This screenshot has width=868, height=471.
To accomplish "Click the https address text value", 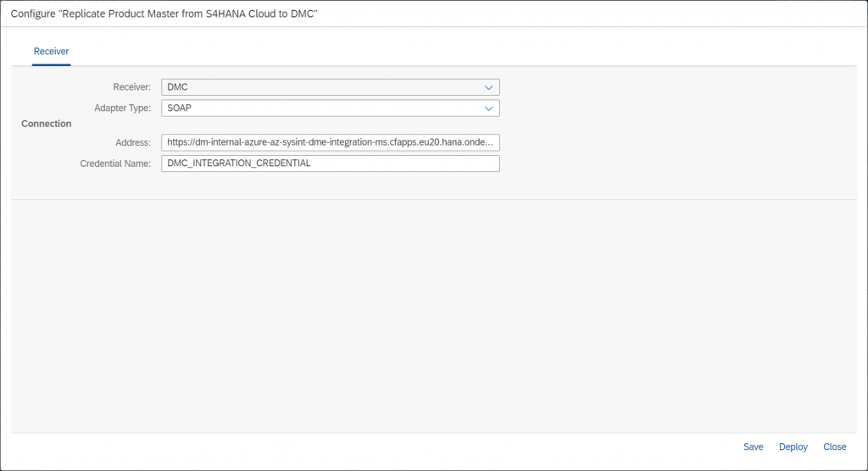I will click(x=330, y=142).
